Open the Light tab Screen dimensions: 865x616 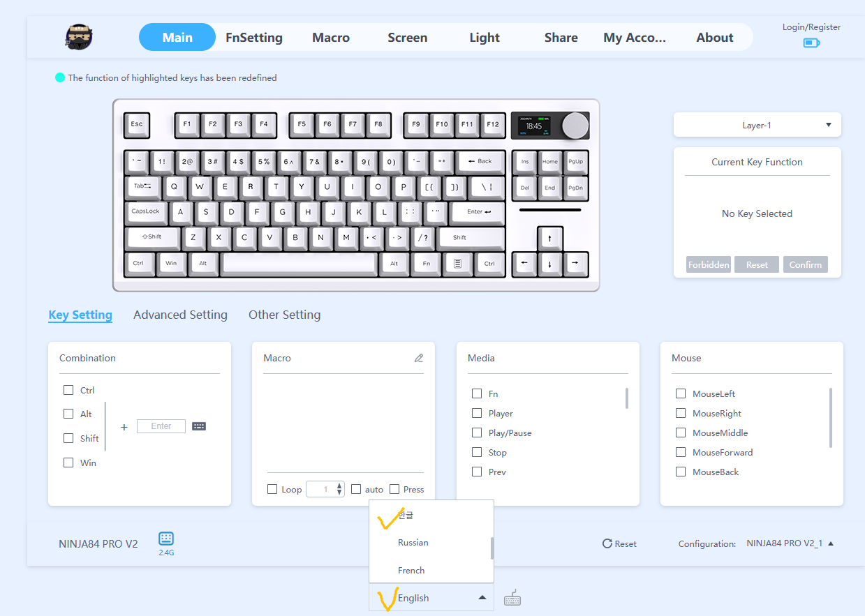tap(485, 38)
